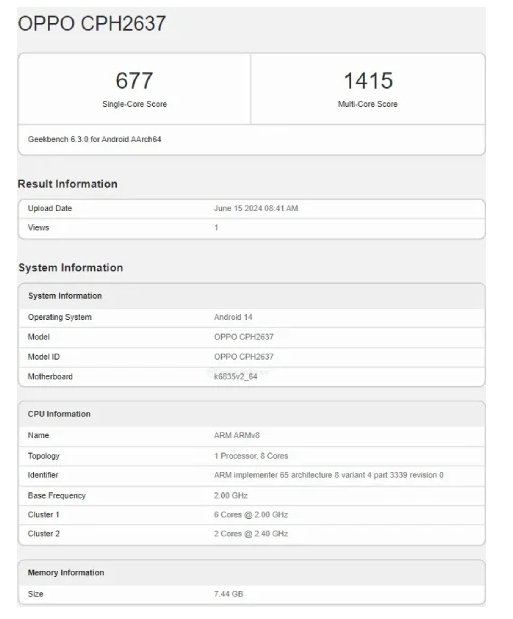Select the Motherboard value k6835v2_64
This screenshot has width=513, height=619.
tap(235, 377)
